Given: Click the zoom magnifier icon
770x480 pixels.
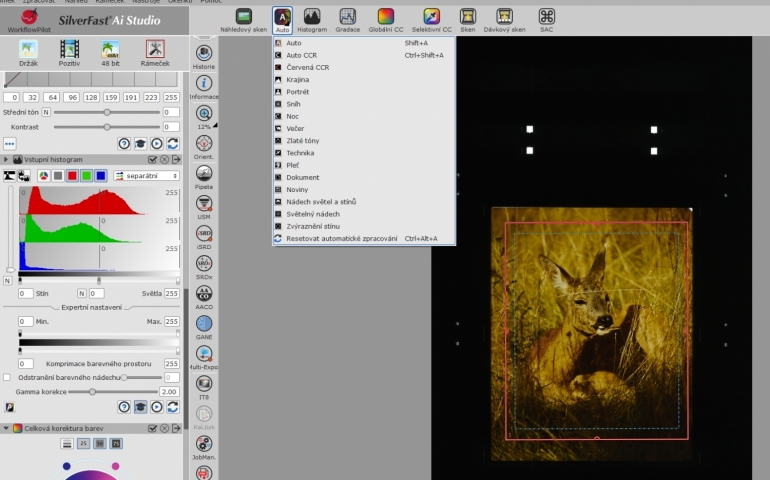Looking at the screenshot, I should (204, 113).
